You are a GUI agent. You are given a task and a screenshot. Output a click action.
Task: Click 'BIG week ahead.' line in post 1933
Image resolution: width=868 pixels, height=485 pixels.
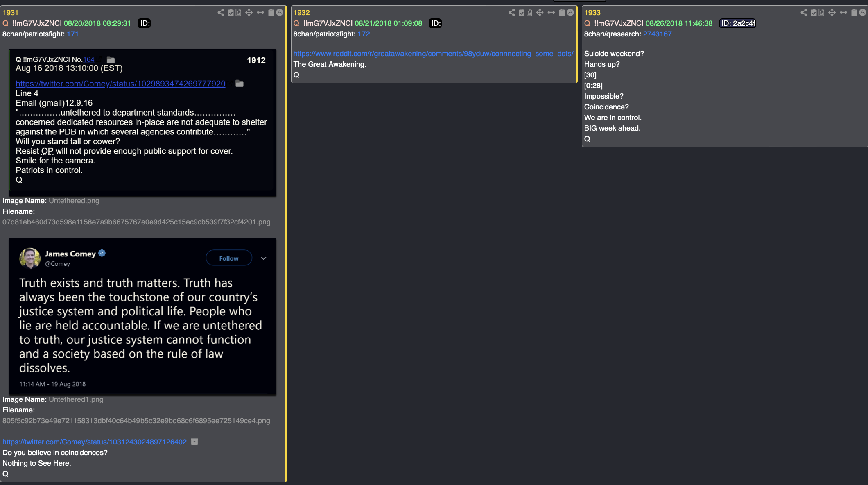point(613,128)
